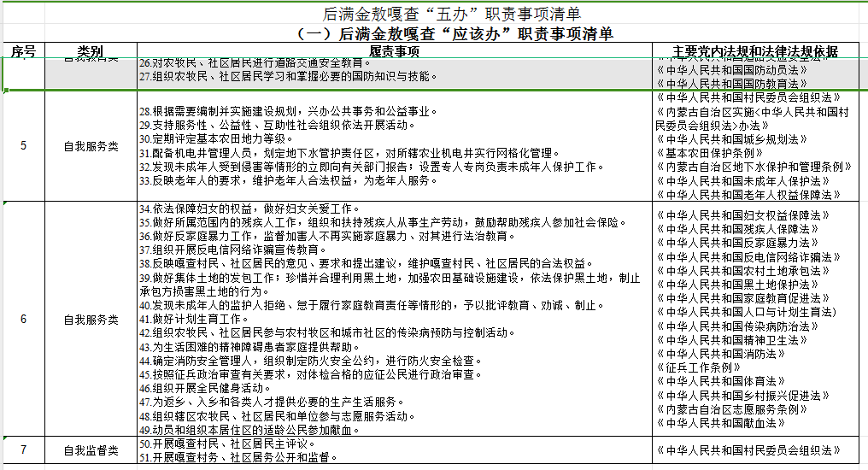Select the sequence number cell 5
This screenshot has height=470, width=868.
click(x=23, y=145)
